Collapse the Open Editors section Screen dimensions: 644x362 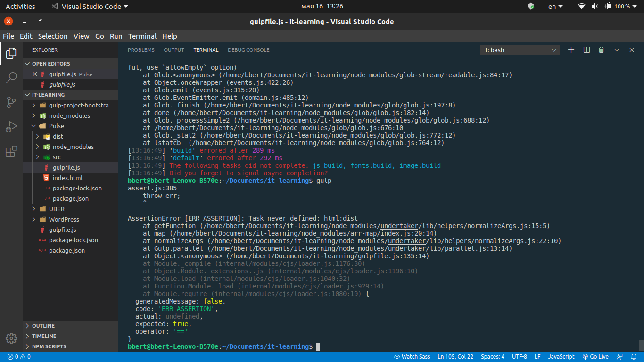pos(71,64)
